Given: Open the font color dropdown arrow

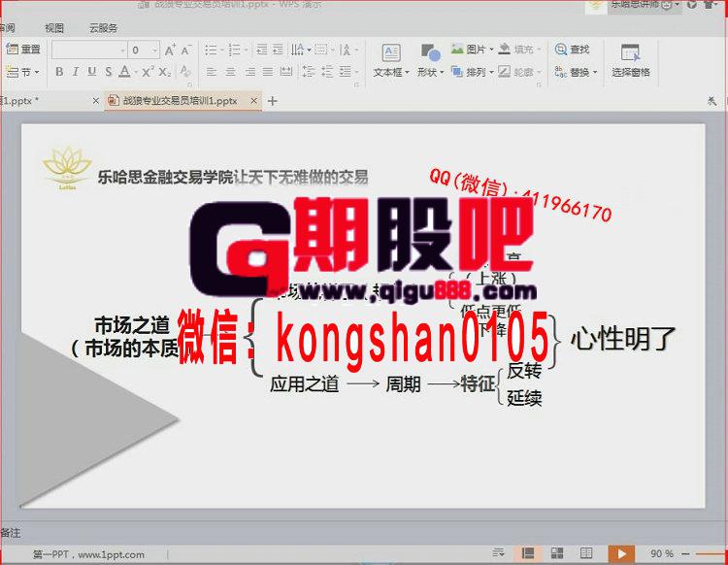Looking at the screenshot, I should click(137, 73).
